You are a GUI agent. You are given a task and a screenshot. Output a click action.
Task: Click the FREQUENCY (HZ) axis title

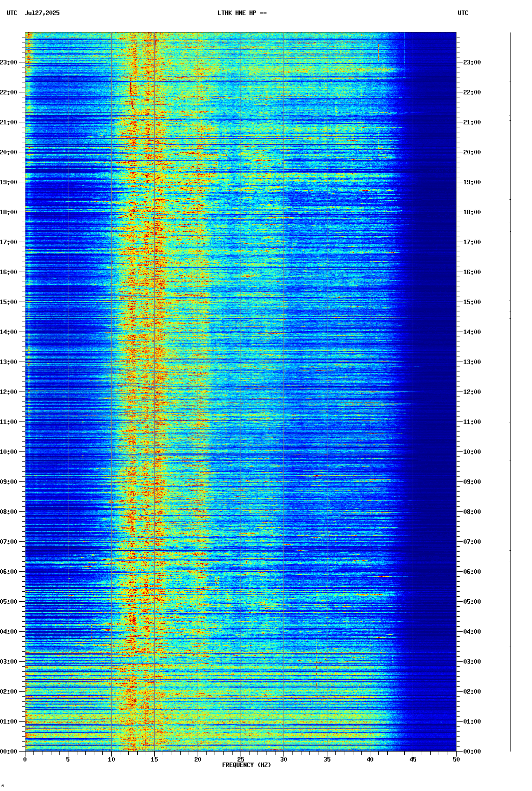tap(247, 765)
